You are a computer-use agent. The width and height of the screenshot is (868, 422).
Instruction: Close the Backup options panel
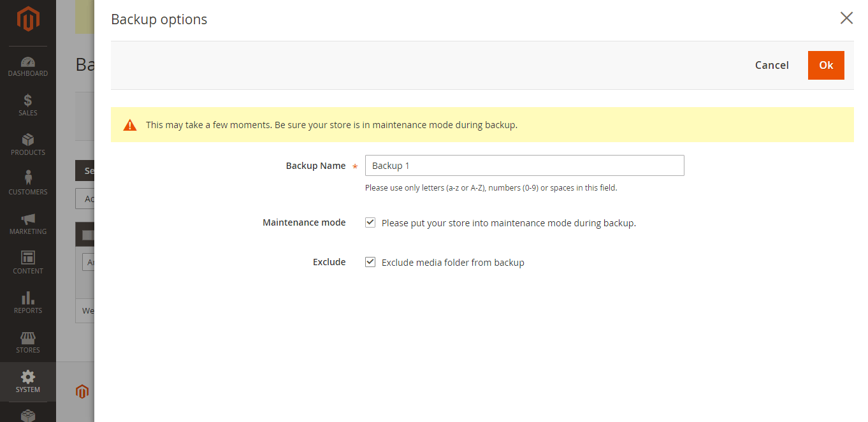tap(846, 18)
